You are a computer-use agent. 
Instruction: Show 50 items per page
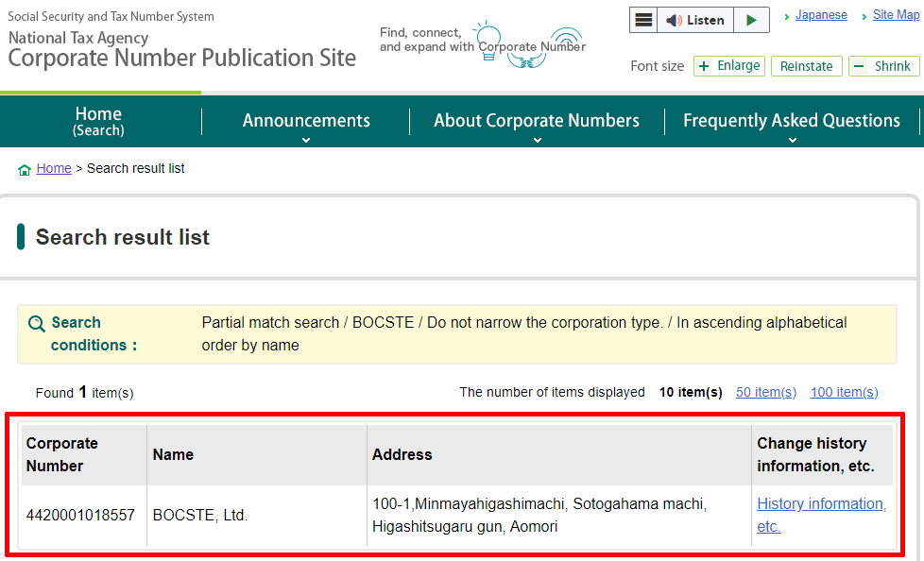[x=765, y=392]
